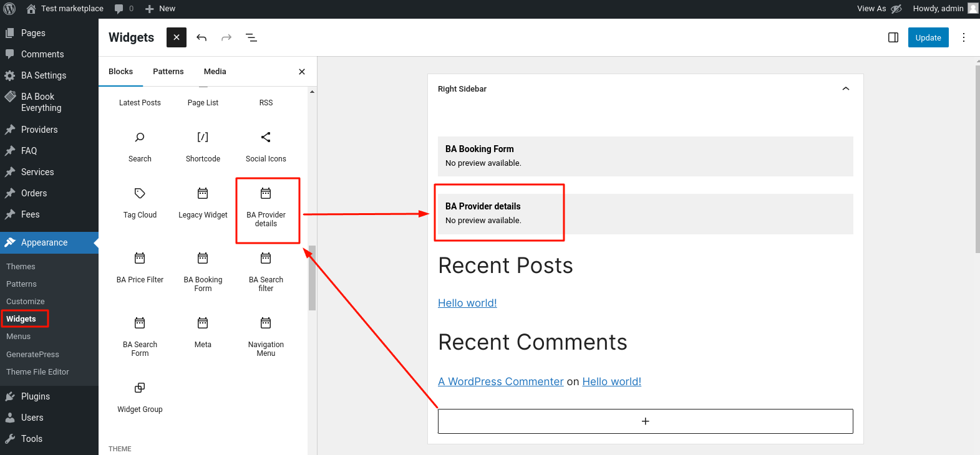Image resolution: width=980 pixels, height=455 pixels.
Task: Switch to the Patterns tab
Action: tap(168, 72)
